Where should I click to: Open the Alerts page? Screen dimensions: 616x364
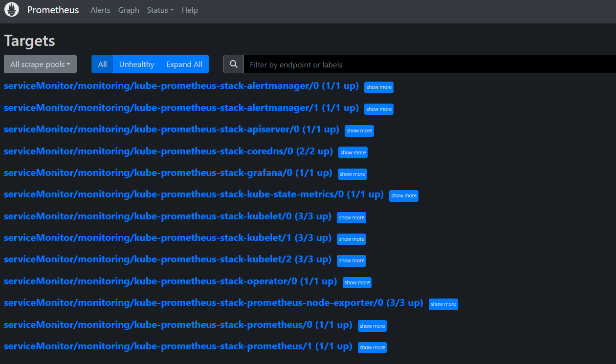pyautogui.click(x=100, y=10)
